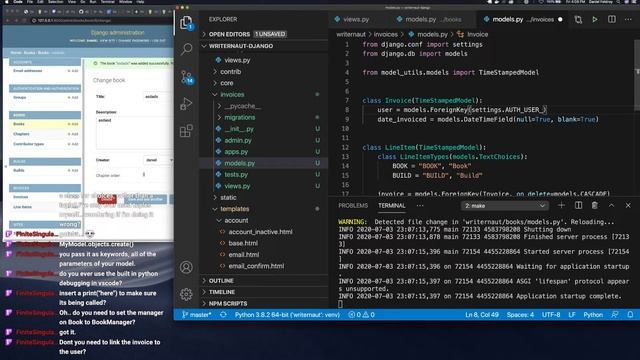Image resolution: width=640 pixels, height=360 pixels.
Task: Open Source Control view with badge
Action: [x=187, y=77]
